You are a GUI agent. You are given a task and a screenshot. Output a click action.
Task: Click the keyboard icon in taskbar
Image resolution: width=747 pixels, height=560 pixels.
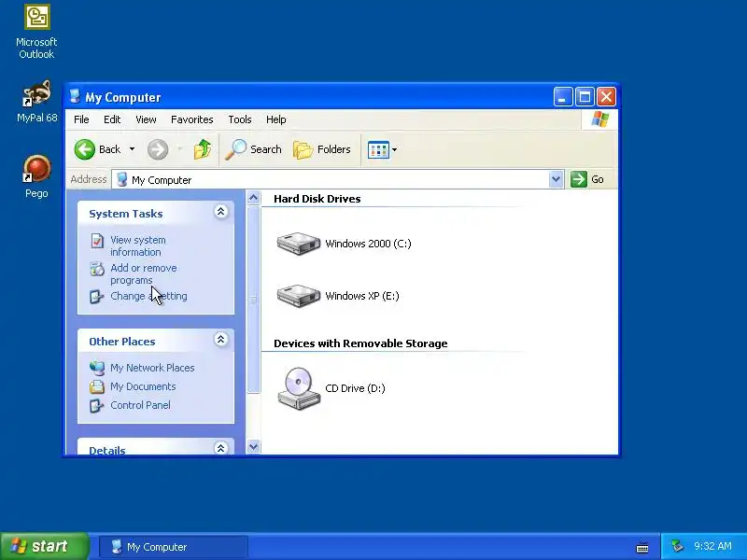click(x=642, y=548)
